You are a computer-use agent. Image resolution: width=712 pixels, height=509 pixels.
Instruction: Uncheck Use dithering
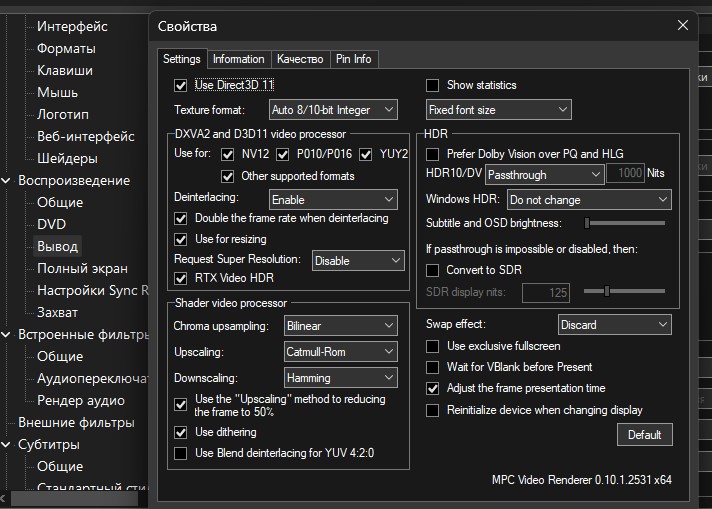click(x=181, y=432)
